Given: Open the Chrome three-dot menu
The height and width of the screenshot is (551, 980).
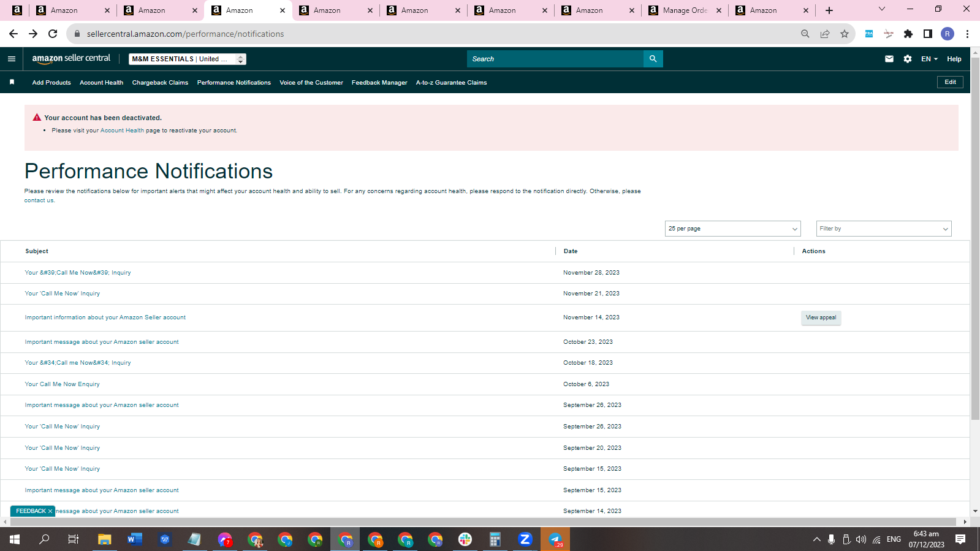Looking at the screenshot, I should click(x=967, y=34).
